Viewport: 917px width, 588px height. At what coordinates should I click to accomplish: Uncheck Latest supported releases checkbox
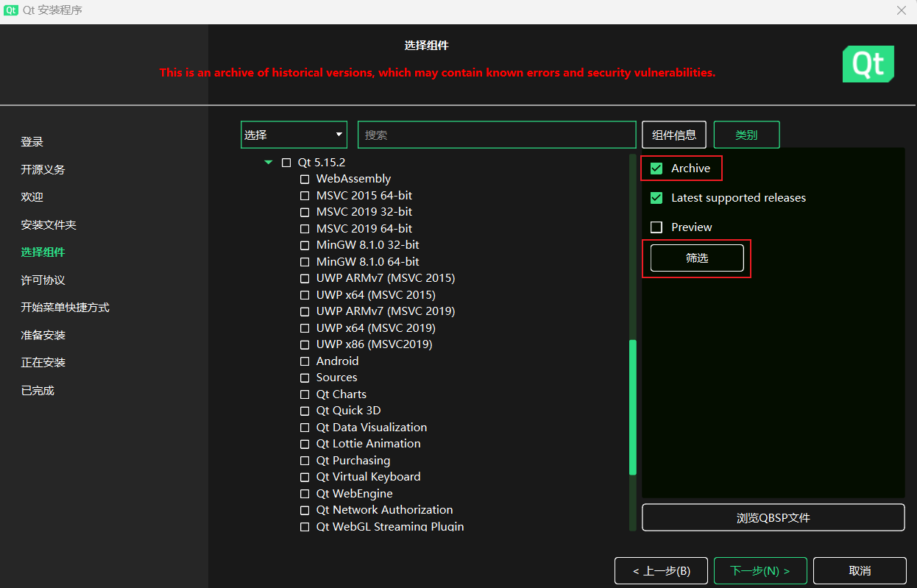coord(656,198)
